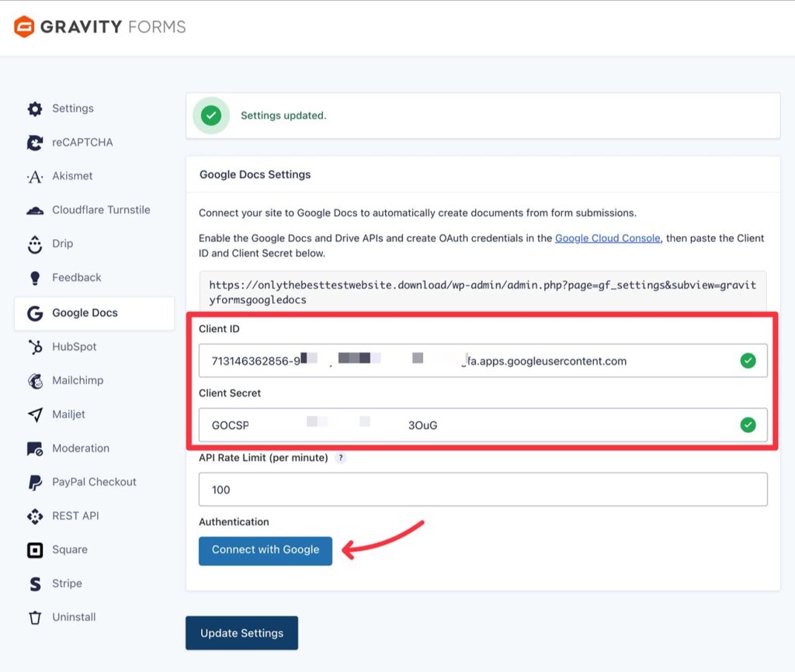Image resolution: width=795 pixels, height=672 pixels.
Task: Click the Moderation icon in sidebar
Action: (x=35, y=449)
